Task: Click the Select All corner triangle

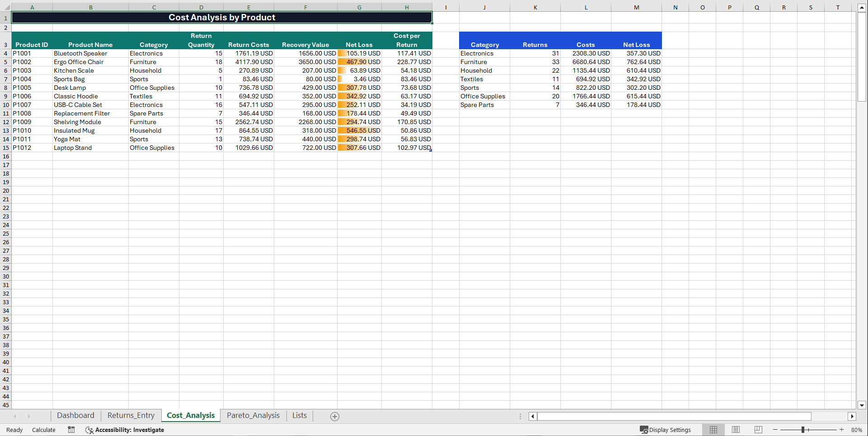Action: click(6, 7)
